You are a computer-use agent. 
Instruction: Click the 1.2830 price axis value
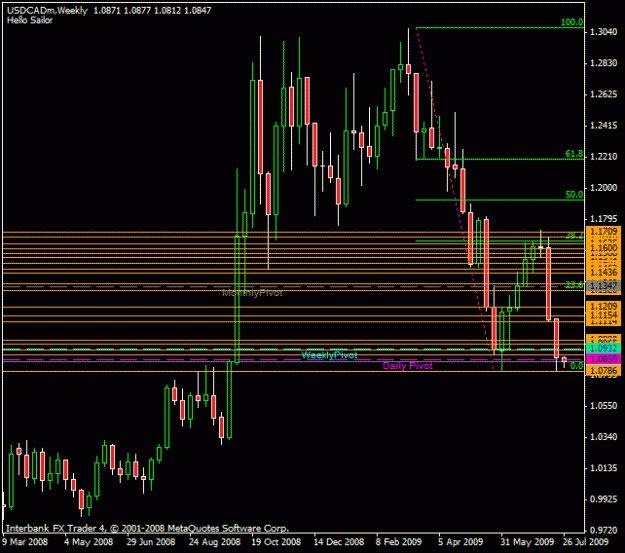coord(603,63)
